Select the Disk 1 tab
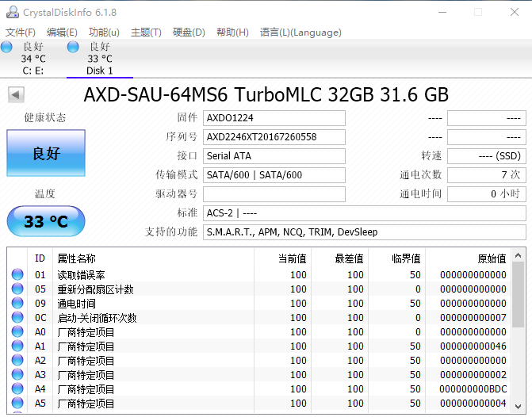Image resolution: width=532 pixels, height=417 pixels. pyautogui.click(x=99, y=59)
